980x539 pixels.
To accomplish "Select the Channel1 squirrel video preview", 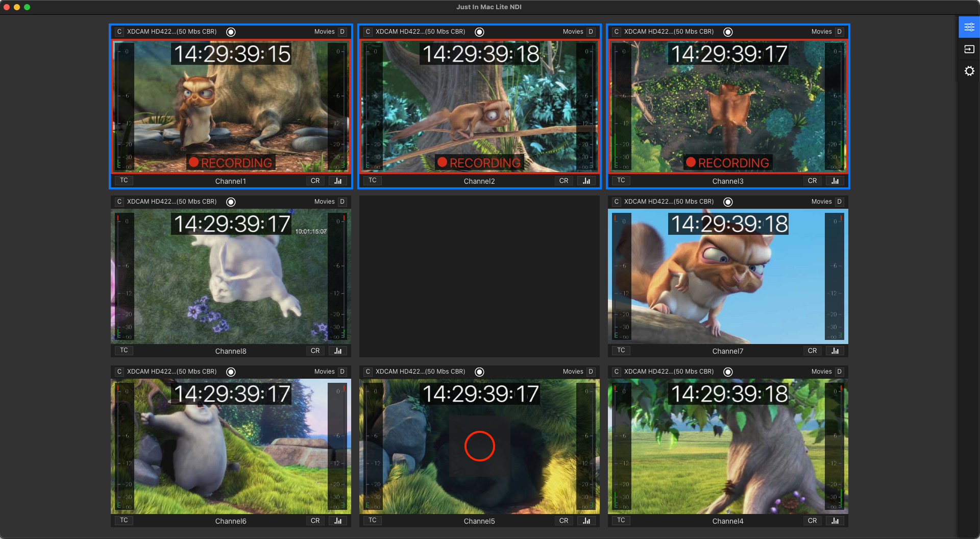I will click(x=231, y=106).
